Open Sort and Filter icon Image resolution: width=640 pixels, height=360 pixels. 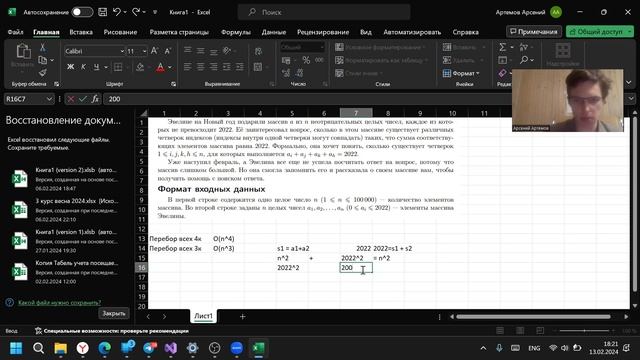(x=524, y=47)
